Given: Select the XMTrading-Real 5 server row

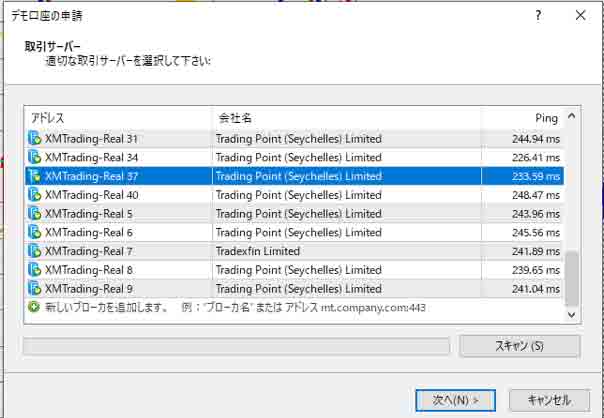Looking at the screenshot, I should 294,213.
